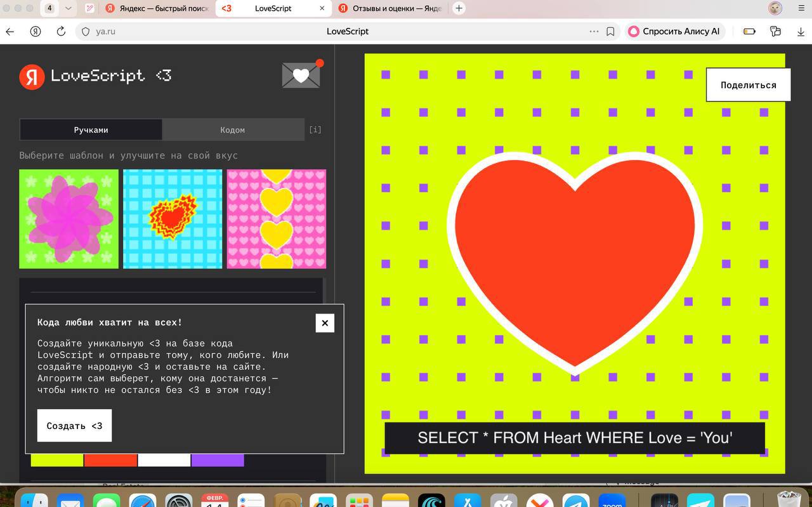The width and height of the screenshot is (812, 507).
Task: Pick the purple color swatch
Action: [x=218, y=460]
